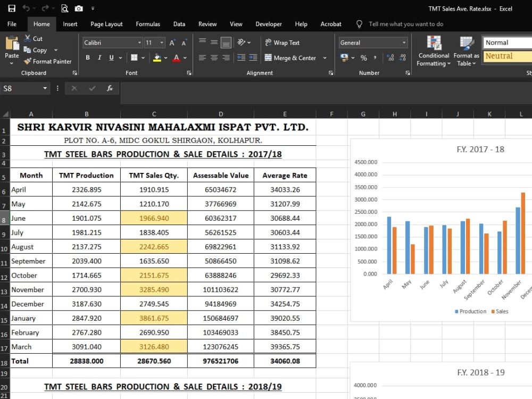Toggle Italic formatting
The height and width of the screenshot is (399, 532).
[x=99, y=57]
